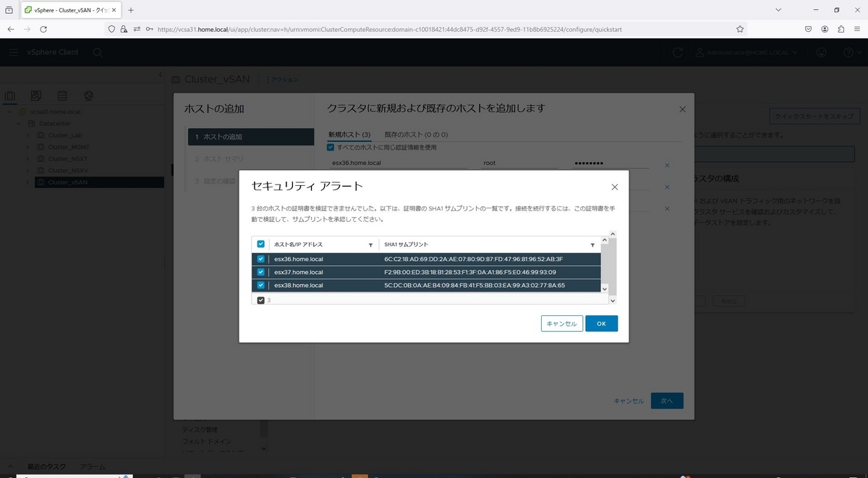
Task: Open the Firefox application menu
Action: (x=858, y=29)
